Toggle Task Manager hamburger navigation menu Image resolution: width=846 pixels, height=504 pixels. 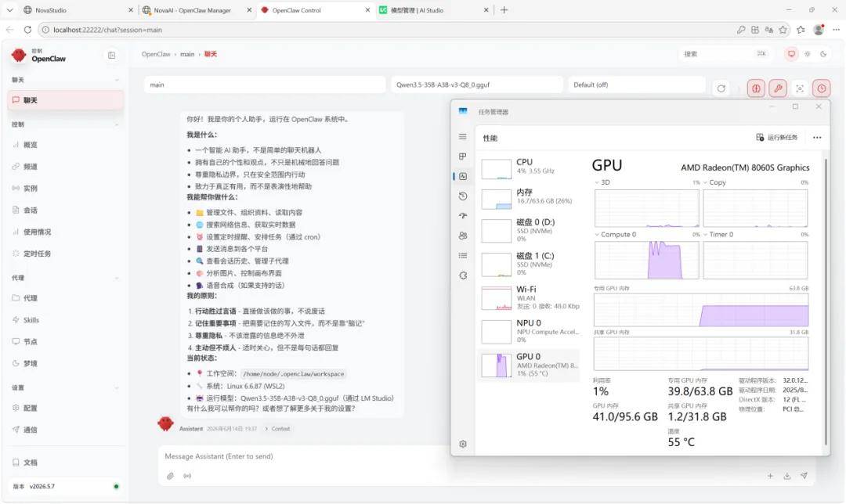(x=463, y=136)
